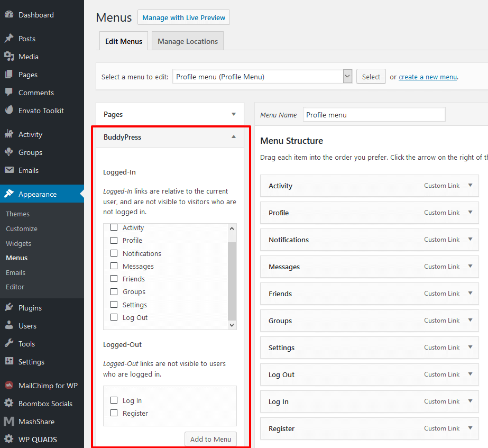Click the Media icon in sidebar
488x448 pixels.
click(9, 57)
